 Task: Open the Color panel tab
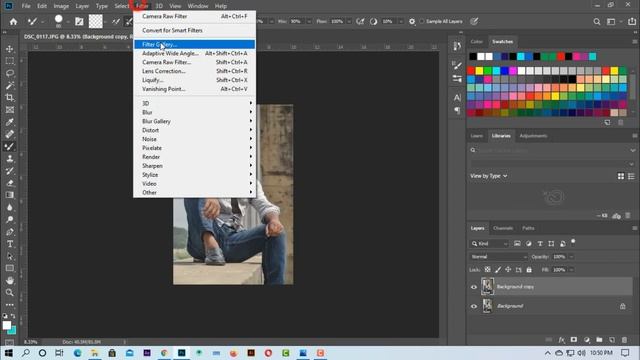coord(476,42)
